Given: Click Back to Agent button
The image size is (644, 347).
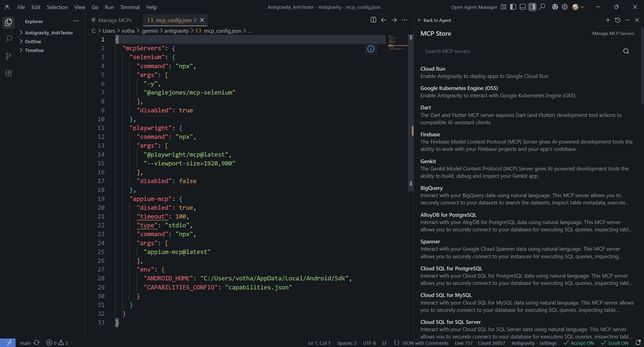Looking at the screenshot, I should click(434, 20).
